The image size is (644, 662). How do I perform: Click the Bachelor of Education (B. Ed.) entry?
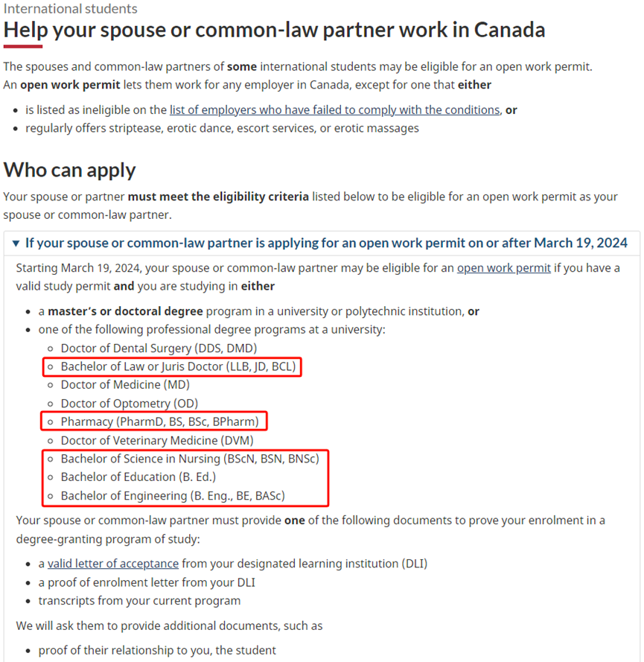click(x=138, y=477)
